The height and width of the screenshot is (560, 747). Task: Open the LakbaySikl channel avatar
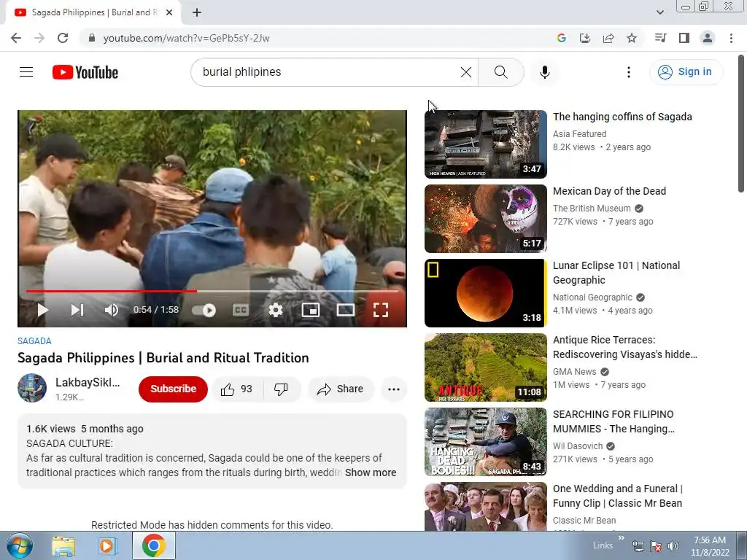point(32,388)
